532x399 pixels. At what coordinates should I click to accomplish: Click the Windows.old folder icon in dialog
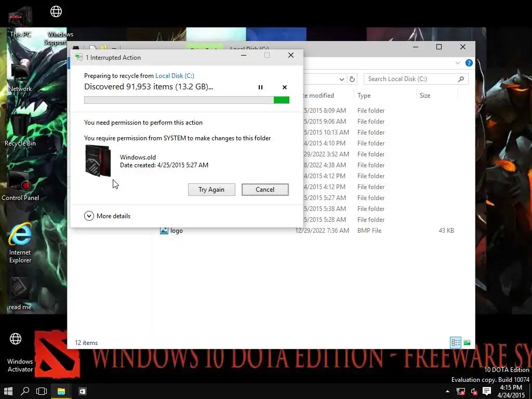click(98, 161)
